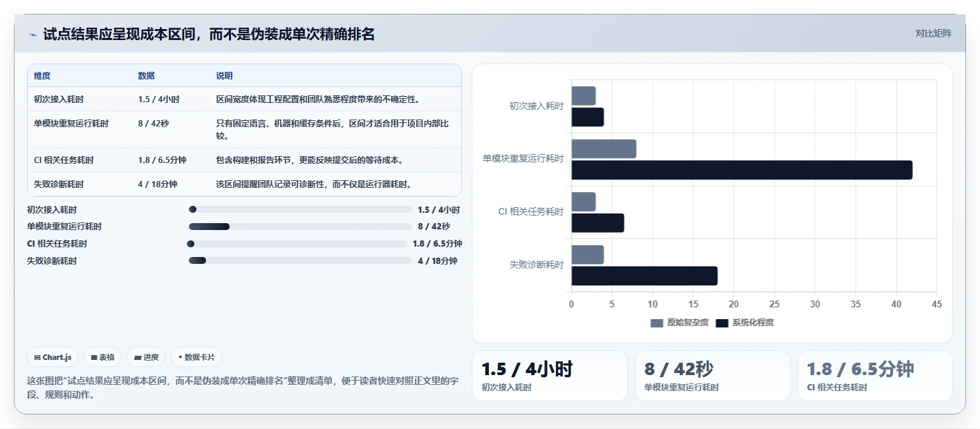Open the 8 / 42秒 data card

[x=712, y=376]
